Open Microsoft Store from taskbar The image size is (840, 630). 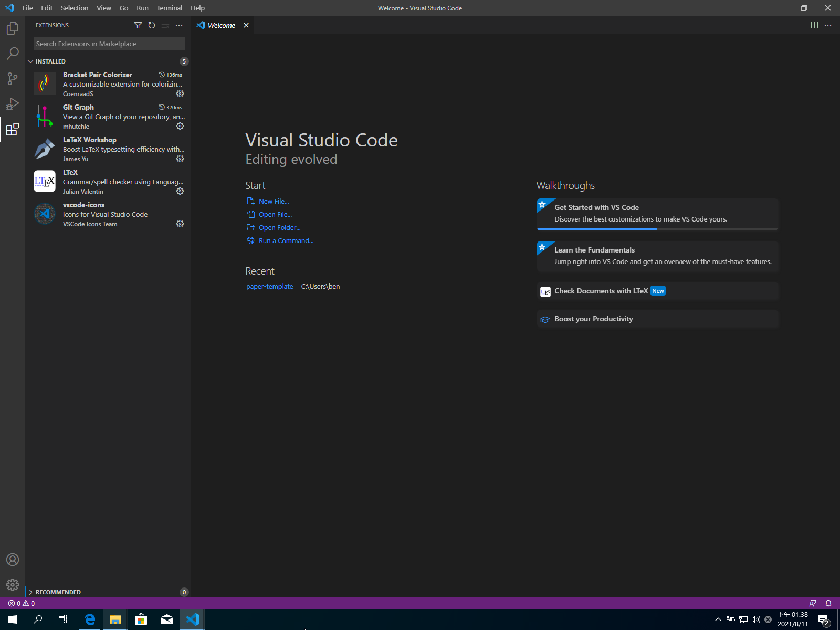coord(141,619)
